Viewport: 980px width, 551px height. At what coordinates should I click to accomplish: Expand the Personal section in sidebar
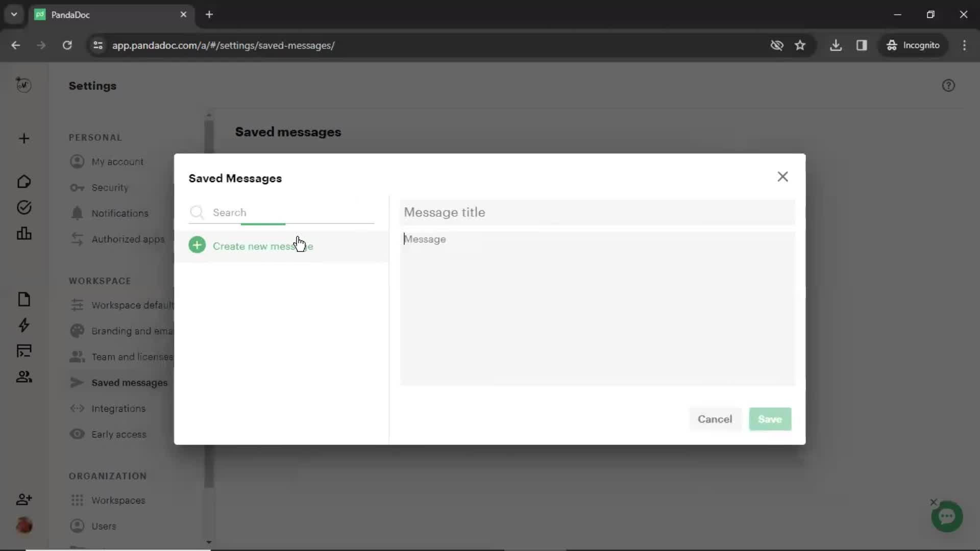95,137
